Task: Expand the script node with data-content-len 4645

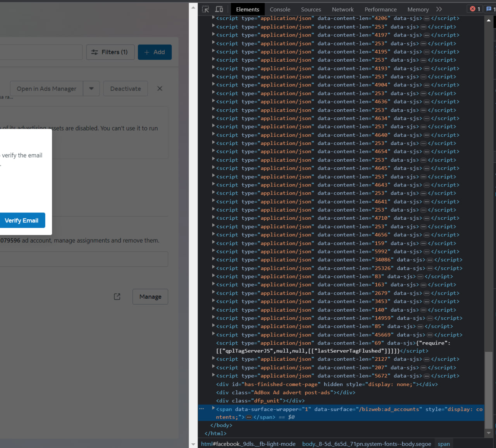Action: (x=213, y=168)
